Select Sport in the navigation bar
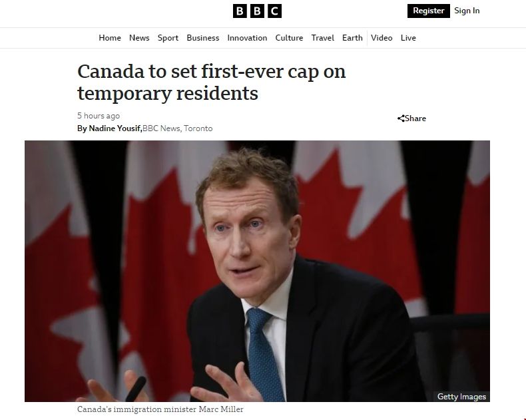The image size is (526, 420). (168, 38)
